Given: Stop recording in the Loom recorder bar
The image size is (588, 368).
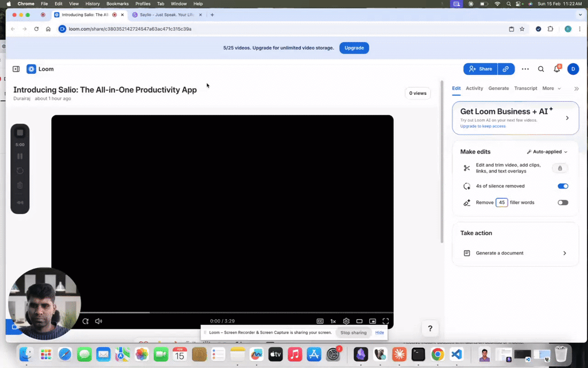Looking at the screenshot, I should point(20,133).
